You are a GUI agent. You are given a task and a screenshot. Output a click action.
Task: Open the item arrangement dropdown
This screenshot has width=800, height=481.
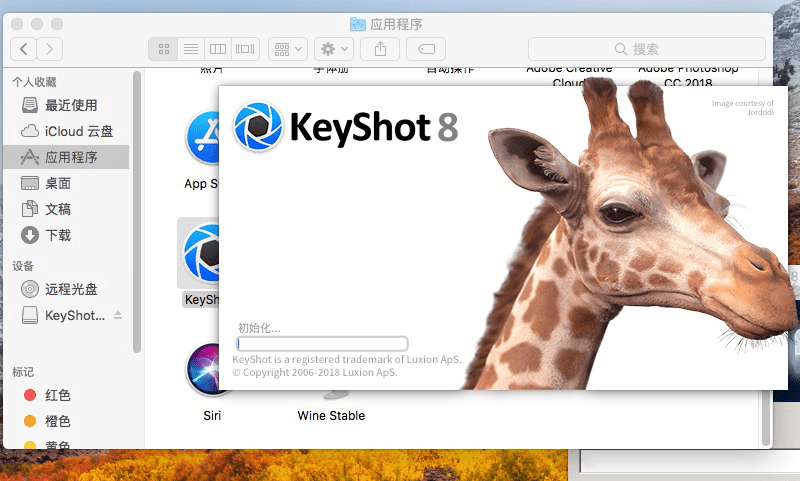[x=288, y=49]
